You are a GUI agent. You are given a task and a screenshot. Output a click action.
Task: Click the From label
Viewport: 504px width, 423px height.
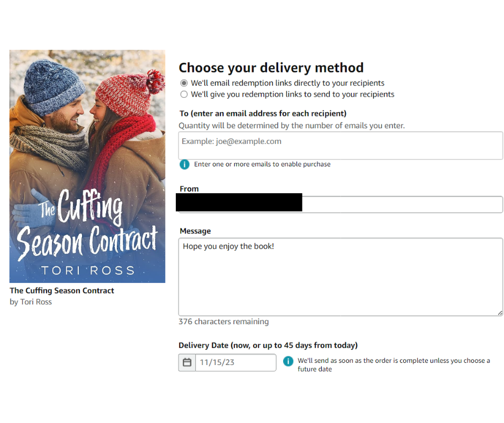(189, 189)
